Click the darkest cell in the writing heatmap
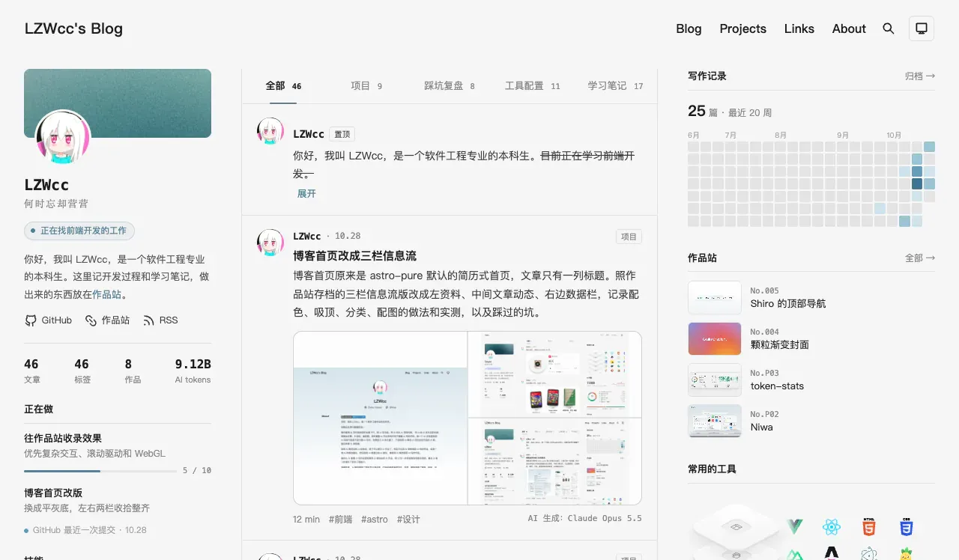 click(917, 183)
